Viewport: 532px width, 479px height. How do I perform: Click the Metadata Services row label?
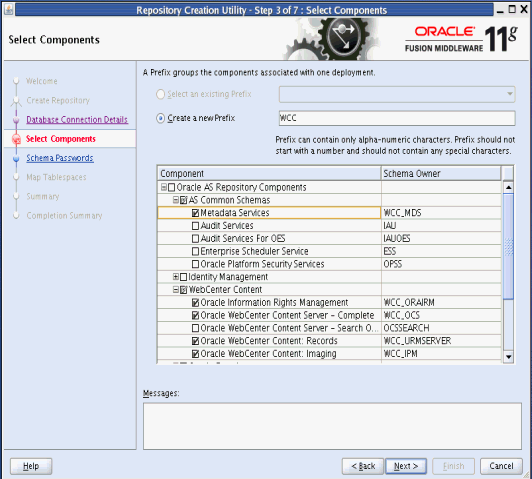[235, 213]
